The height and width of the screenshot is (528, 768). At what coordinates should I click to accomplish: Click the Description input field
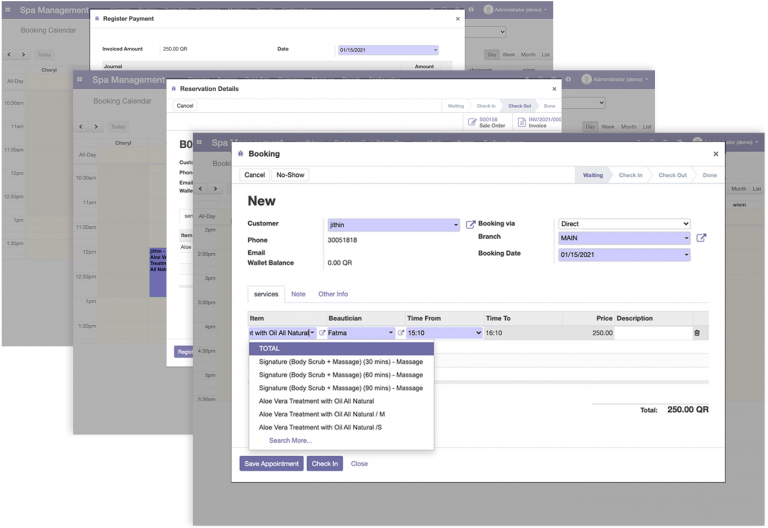click(x=653, y=333)
